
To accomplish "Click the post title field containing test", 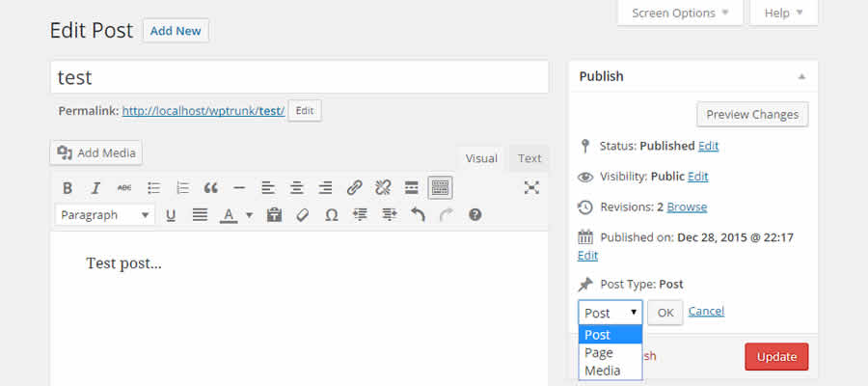I will (299, 77).
